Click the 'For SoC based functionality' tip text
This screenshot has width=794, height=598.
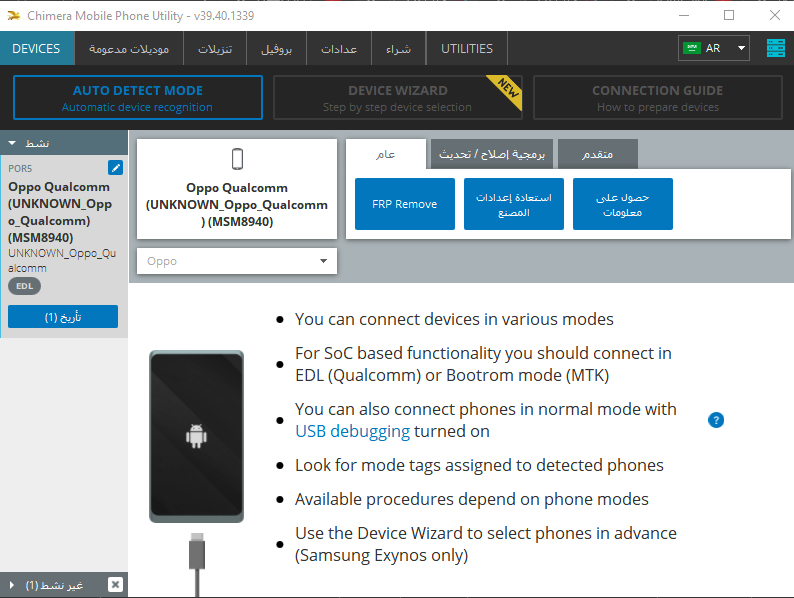[x=484, y=364]
